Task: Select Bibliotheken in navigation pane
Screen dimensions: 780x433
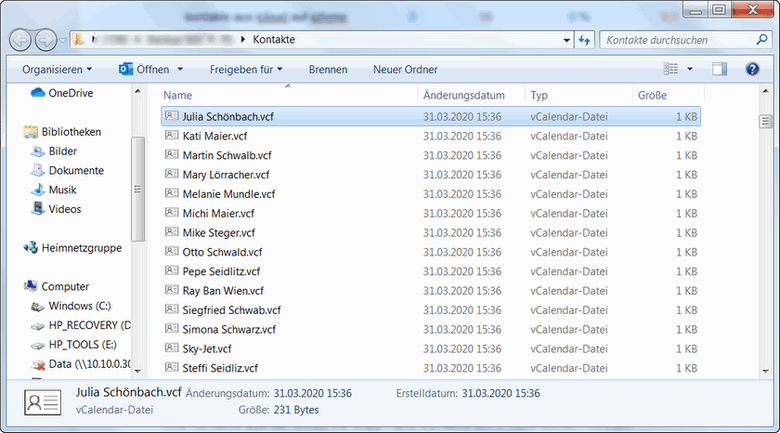Action: (63, 132)
